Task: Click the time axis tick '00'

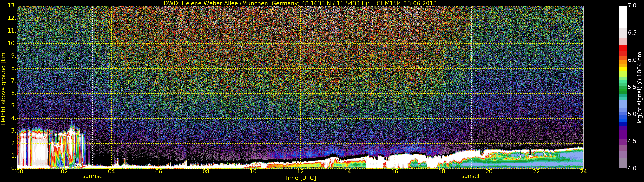Action: coord(20,172)
